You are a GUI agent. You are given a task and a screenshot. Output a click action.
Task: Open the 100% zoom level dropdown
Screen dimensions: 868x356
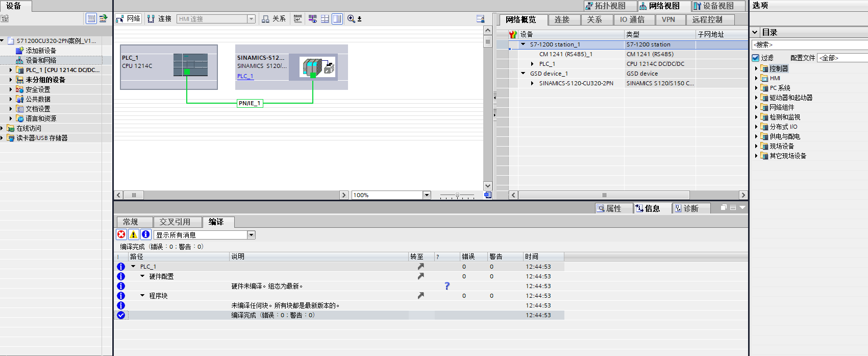point(427,195)
